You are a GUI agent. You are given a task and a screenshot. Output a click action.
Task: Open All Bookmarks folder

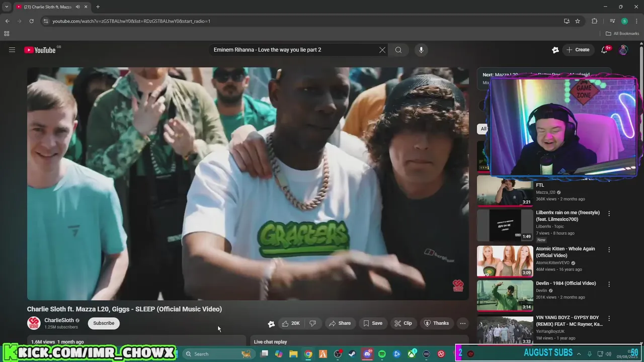point(622,34)
